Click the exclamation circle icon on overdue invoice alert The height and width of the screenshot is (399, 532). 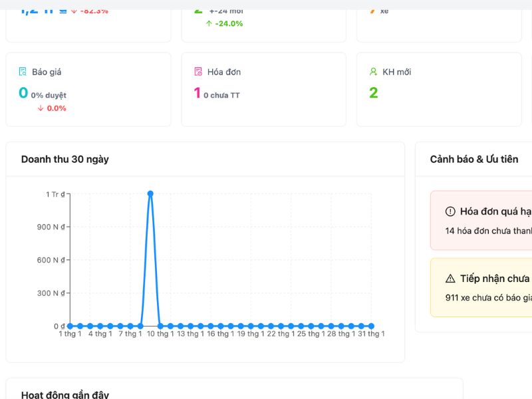[450, 211]
